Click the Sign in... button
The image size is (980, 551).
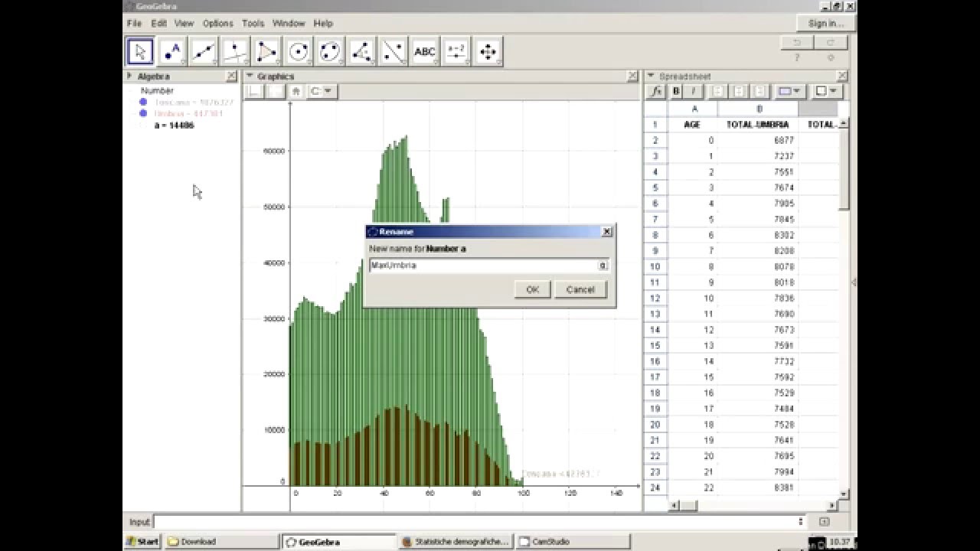point(826,24)
